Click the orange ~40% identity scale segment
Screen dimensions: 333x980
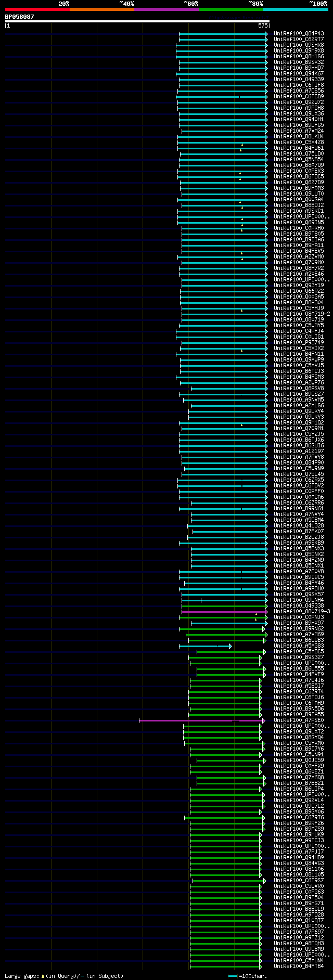coord(102,9)
